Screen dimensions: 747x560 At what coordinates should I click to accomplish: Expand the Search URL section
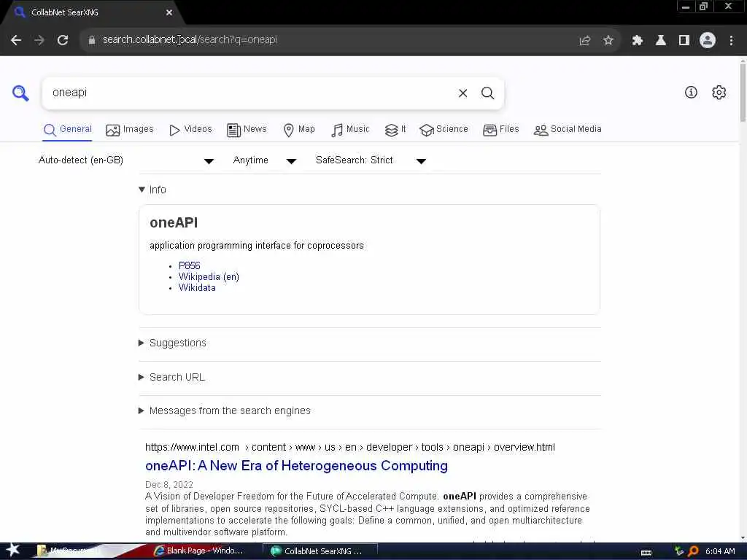click(171, 377)
